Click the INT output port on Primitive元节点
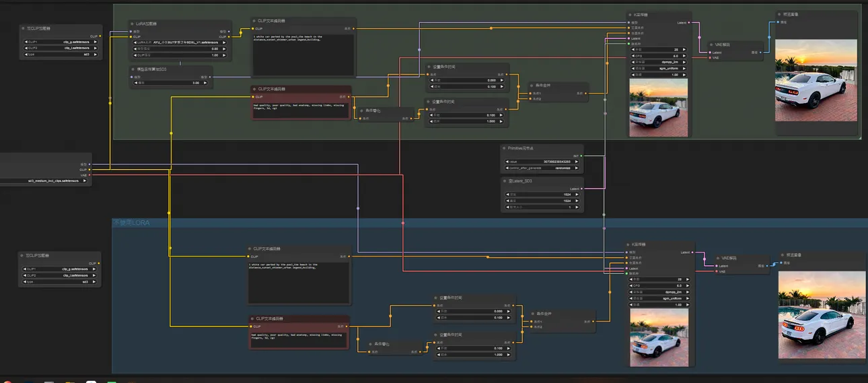Screen dimensions: 868x383 [582, 155]
